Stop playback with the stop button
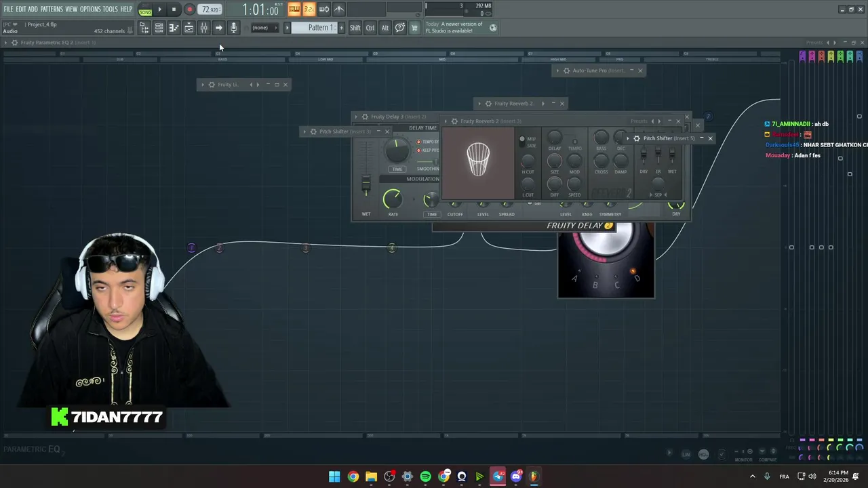 (174, 9)
